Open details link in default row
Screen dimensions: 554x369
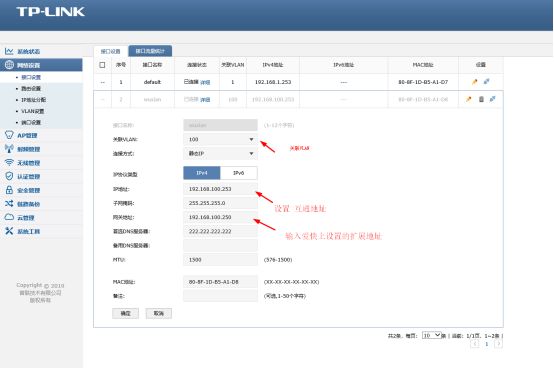coord(205,82)
